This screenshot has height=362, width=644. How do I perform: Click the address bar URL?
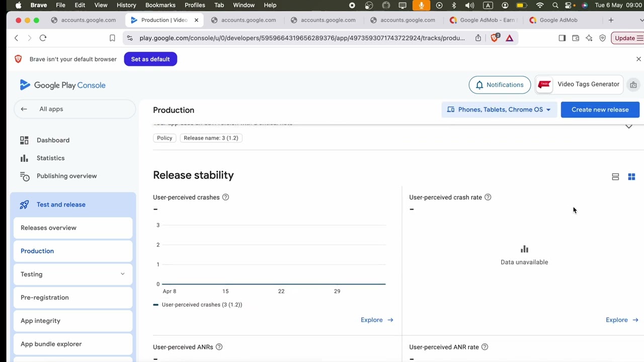pos(302,38)
